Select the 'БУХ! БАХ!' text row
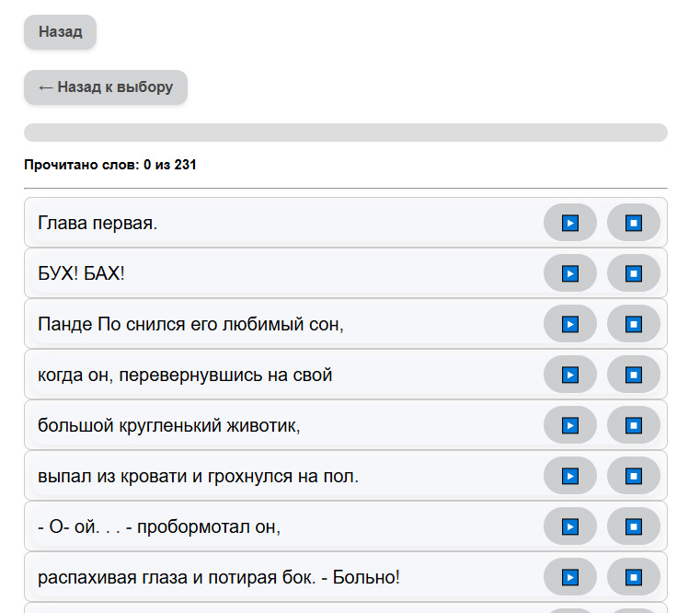The height and width of the screenshot is (613, 700). [346, 273]
